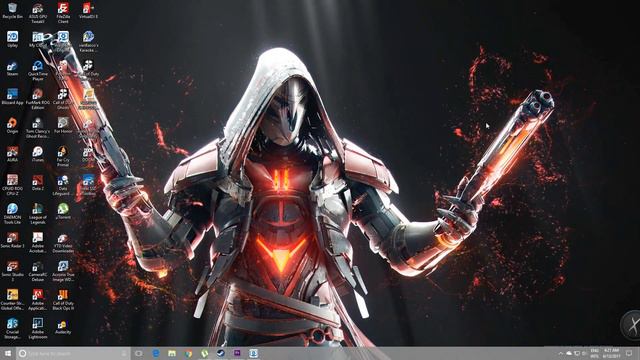Launch DAEMON Tools Lite shortcut

click(12, 213)
